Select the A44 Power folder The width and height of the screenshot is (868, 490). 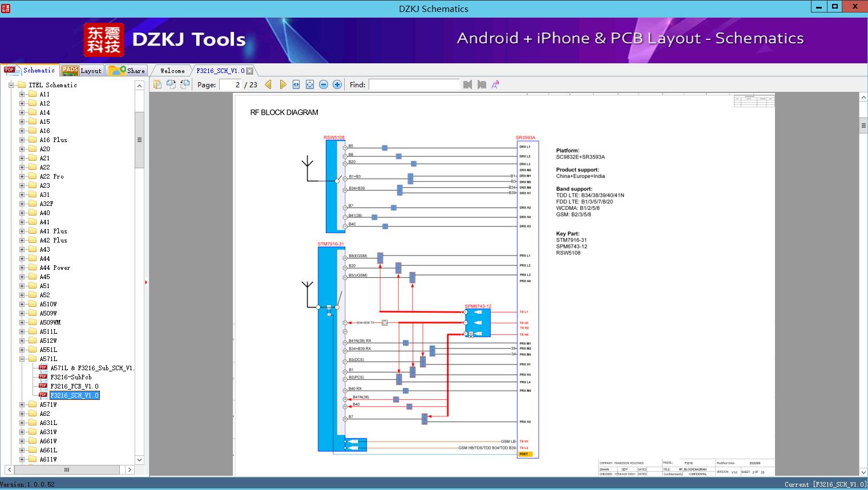[x=55, y=268]
